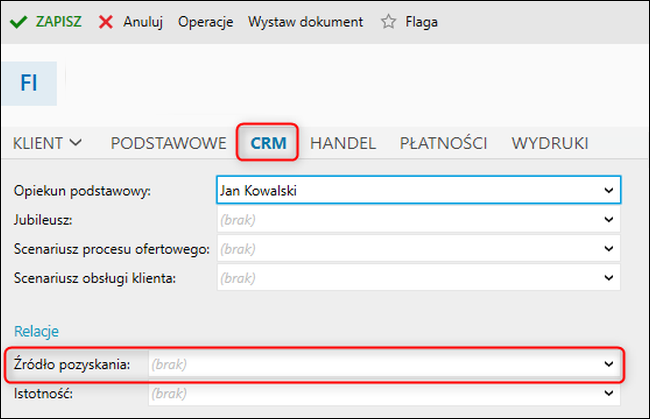The height and width of the screenshot is (419, 650).
Task: Click the star Flaga icon
Action: click(388, 22)
